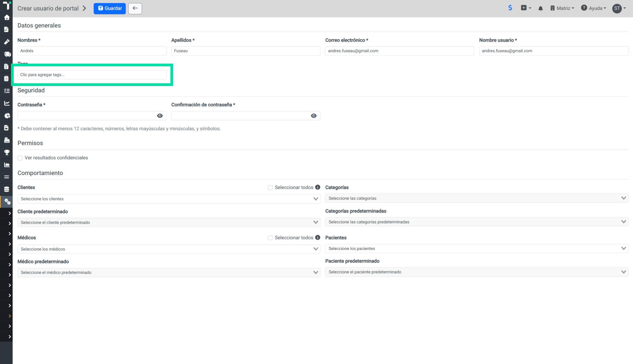Click the info icon beside Médicos Seleccionar todos
The image size is (633, 364).
[x=318, y=237]
